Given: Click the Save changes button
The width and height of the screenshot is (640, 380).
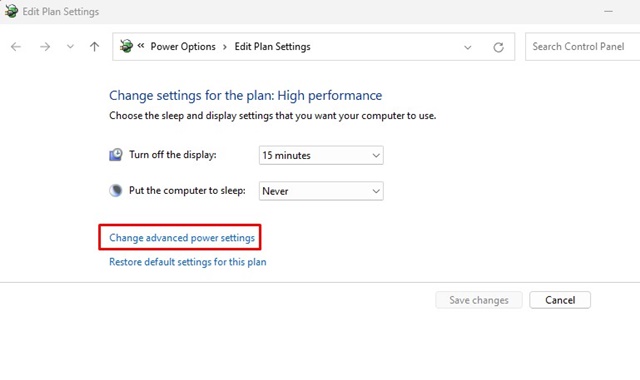Looking at the screenshot, I should pyautogui.click(x=479, y=300).
